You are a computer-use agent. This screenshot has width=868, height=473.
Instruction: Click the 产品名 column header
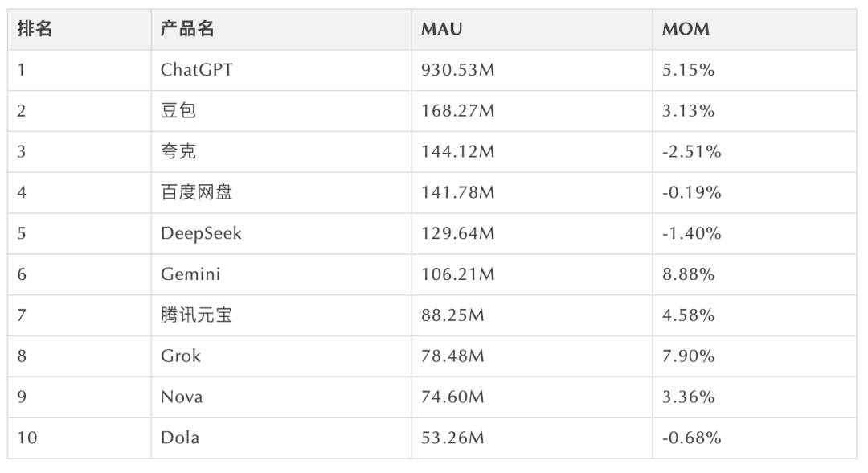click(187, 30)
